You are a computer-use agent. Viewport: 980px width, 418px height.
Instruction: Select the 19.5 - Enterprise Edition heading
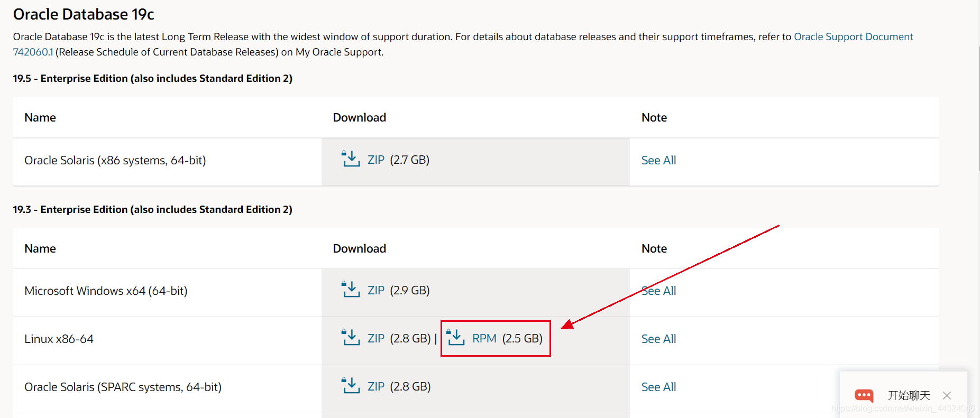point(152,78)
